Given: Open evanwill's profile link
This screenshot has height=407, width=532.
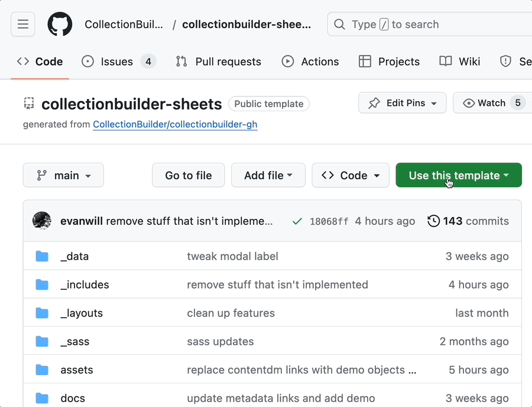Looking at the screenshot, I should tap(82, 221).
